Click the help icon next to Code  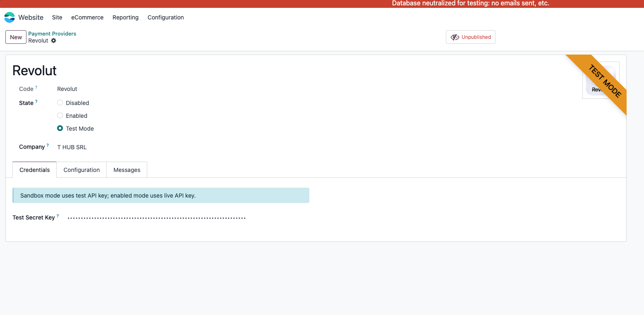click(36, 88)
